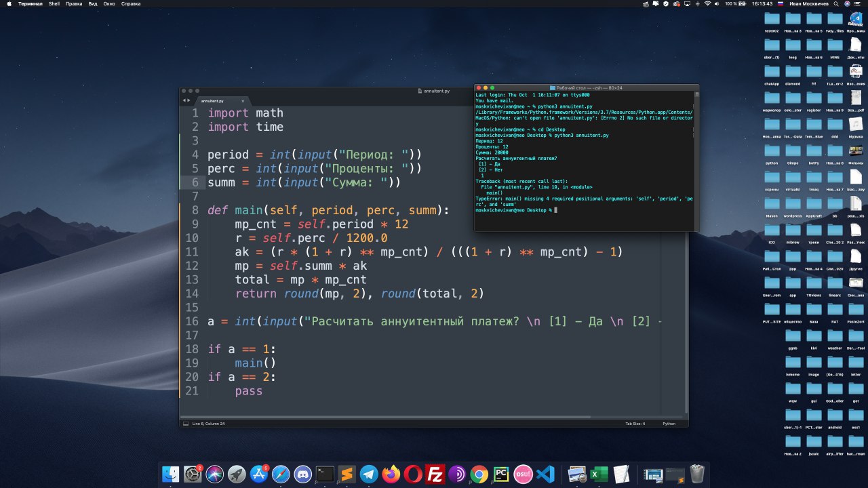Open the Справка menu

pos(131,3)
